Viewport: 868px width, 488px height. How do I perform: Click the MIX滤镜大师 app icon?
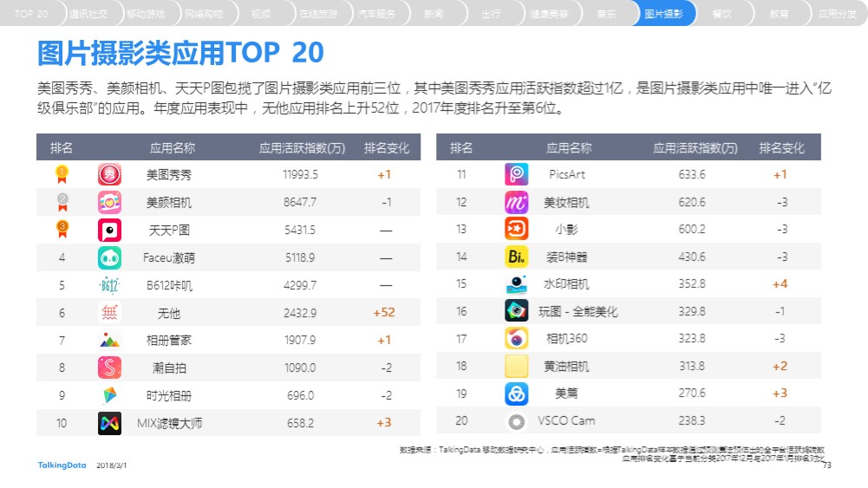[109, 423]
